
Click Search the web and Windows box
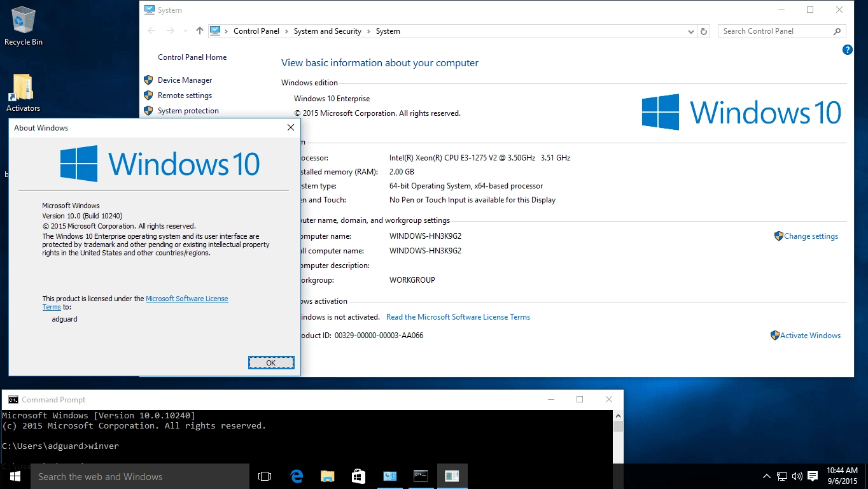coord(140,476)
